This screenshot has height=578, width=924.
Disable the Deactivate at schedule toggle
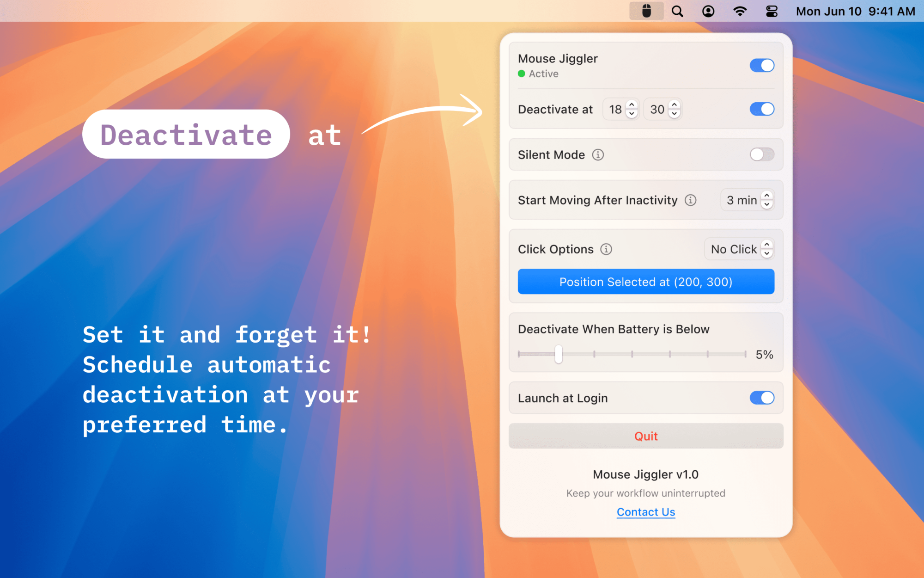point(761,109)
